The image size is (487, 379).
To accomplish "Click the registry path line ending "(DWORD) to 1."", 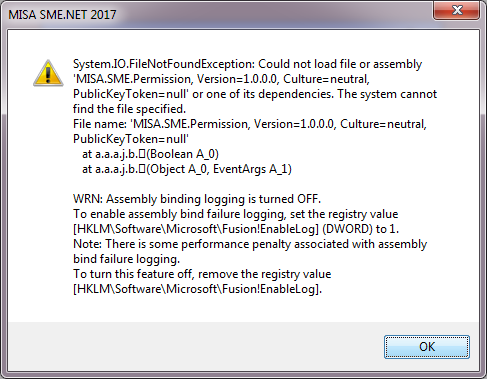I will tap(236, 229).
